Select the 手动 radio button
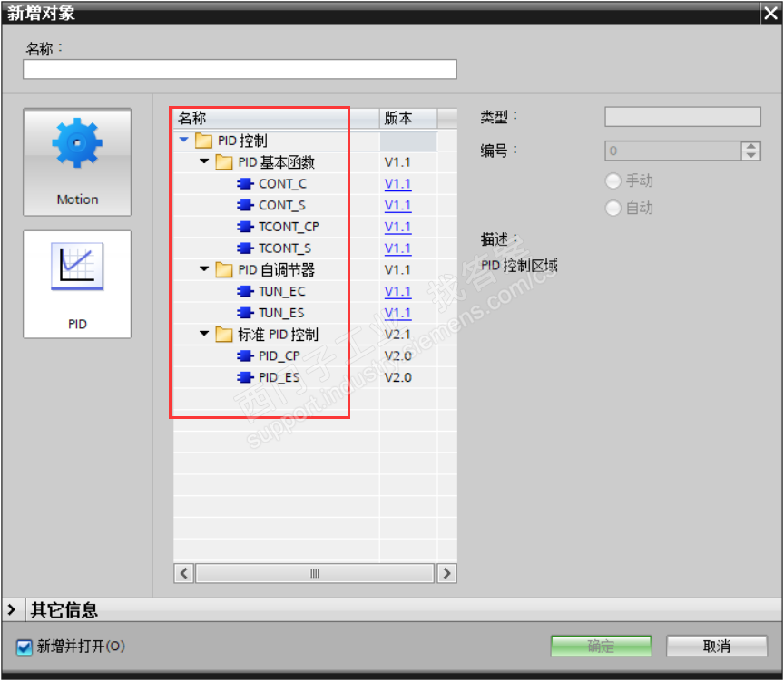 point(613,180)
